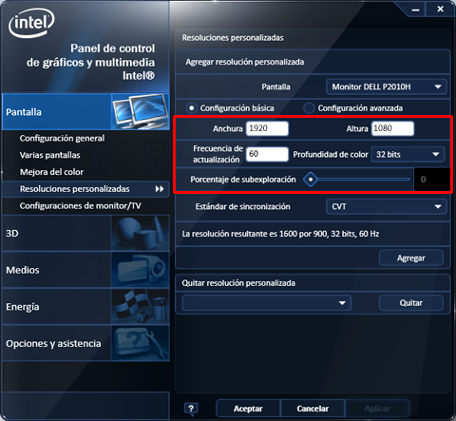Click the Aceptar button
Image resolution: width=456 pixels, height=421 pixels.
pos(248,409)
